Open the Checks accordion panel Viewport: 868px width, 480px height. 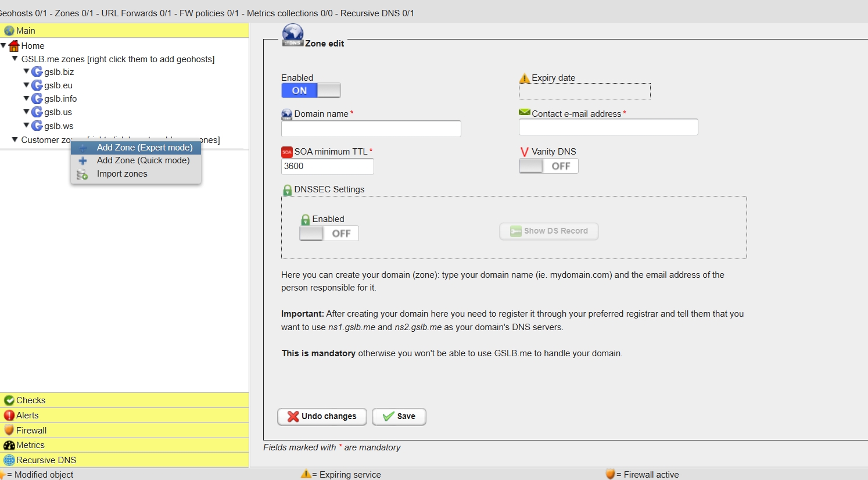124,400
